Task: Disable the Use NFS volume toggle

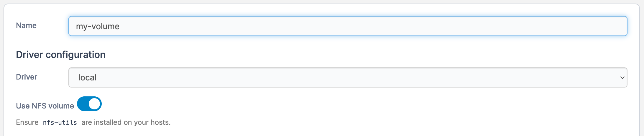Action: click(x=89, y=104)
